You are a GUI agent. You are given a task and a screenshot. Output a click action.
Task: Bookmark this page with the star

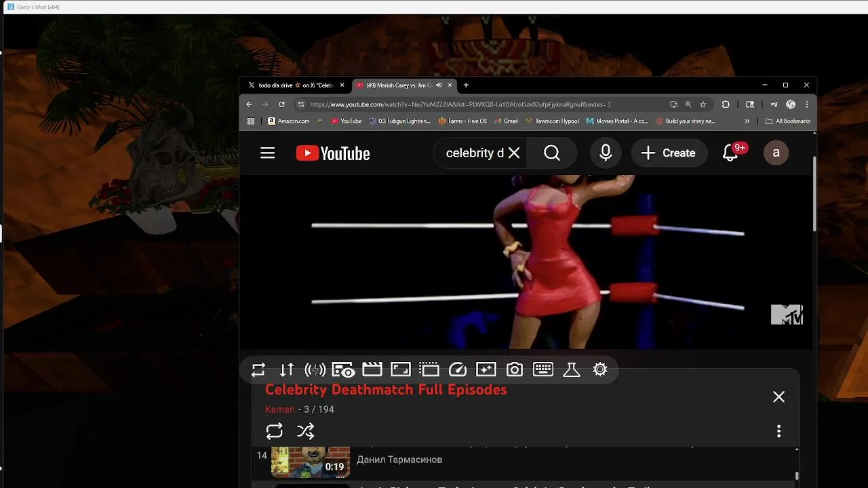coord(703,104)
